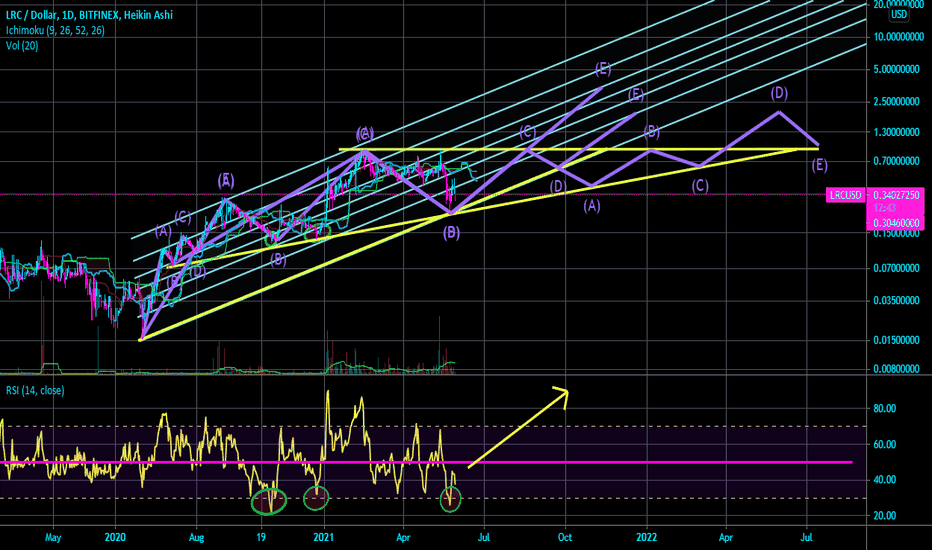Click the May label on the time axis
The width and height of the screenshot is (932, 550).
(53, 538)
